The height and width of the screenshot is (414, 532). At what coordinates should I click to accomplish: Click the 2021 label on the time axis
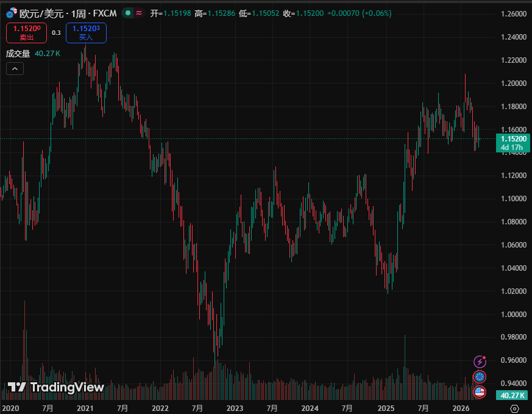85,408
